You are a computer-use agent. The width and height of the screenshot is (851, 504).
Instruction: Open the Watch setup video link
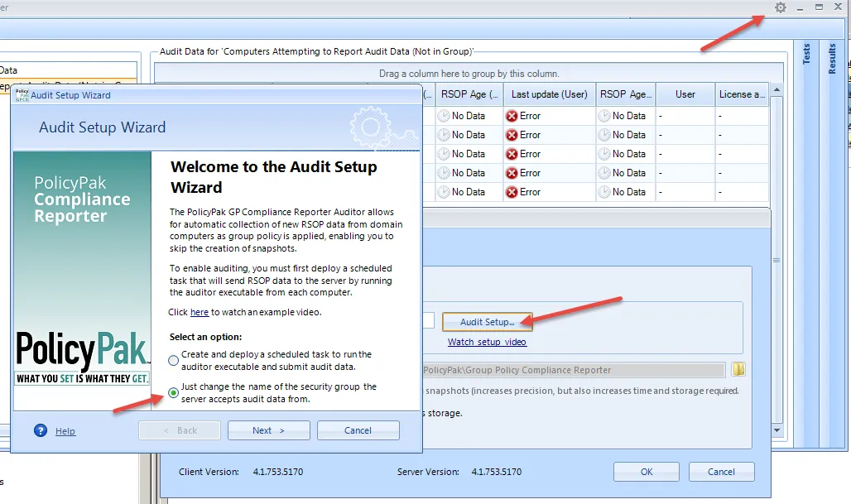click(x=488, y=341)
